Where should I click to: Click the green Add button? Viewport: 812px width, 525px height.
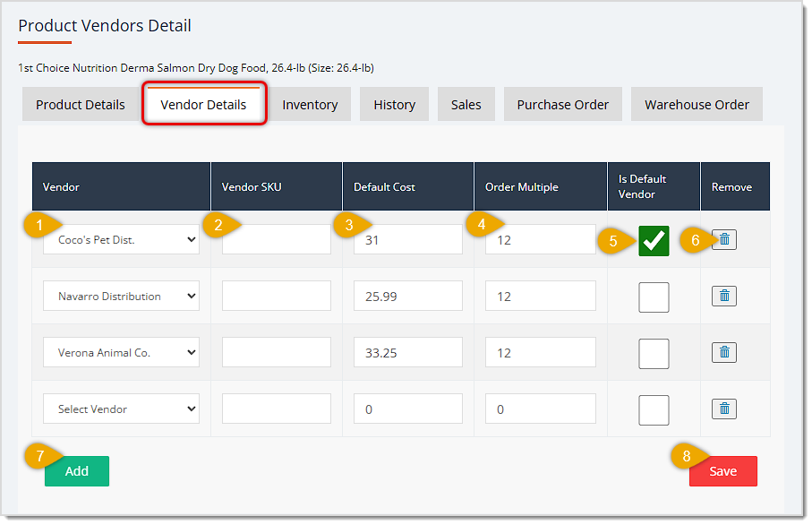point(77,471)
